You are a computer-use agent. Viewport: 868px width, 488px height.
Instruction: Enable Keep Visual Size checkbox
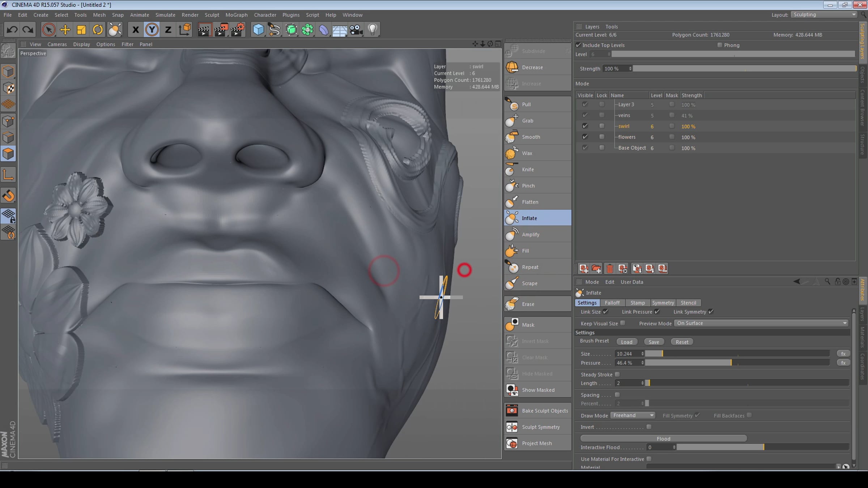pyautogui.click(x=623, y=323)
